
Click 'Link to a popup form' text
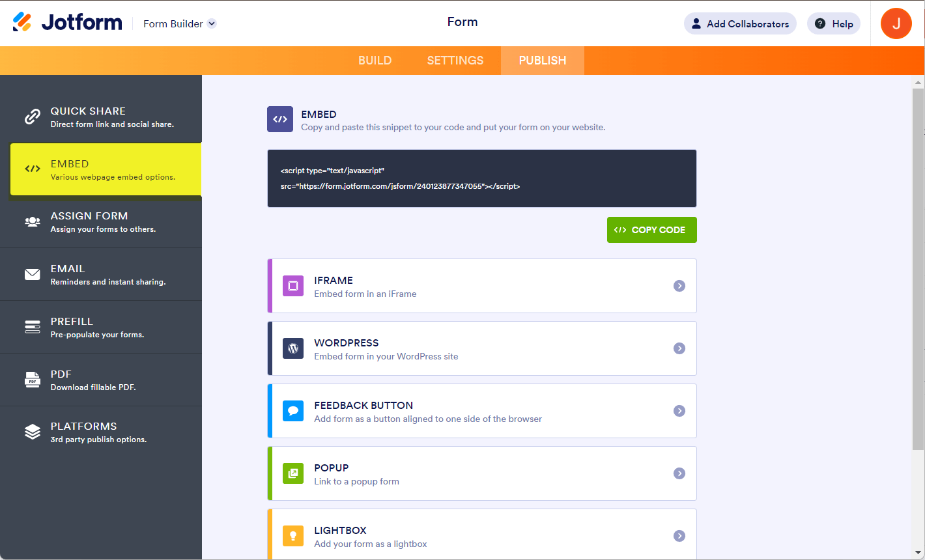click(x=357, y=481)
